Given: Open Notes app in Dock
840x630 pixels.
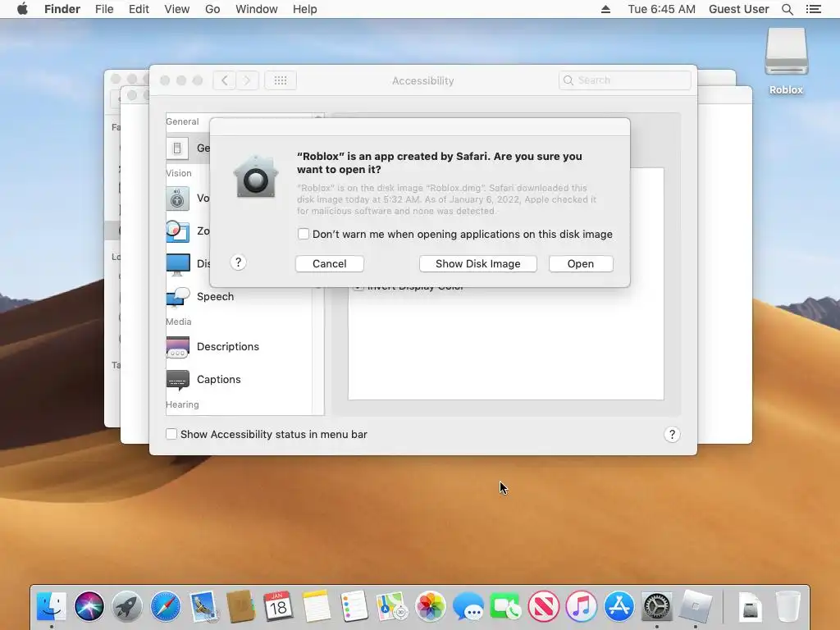Looking at the screenshot, I should click(317, 606).
